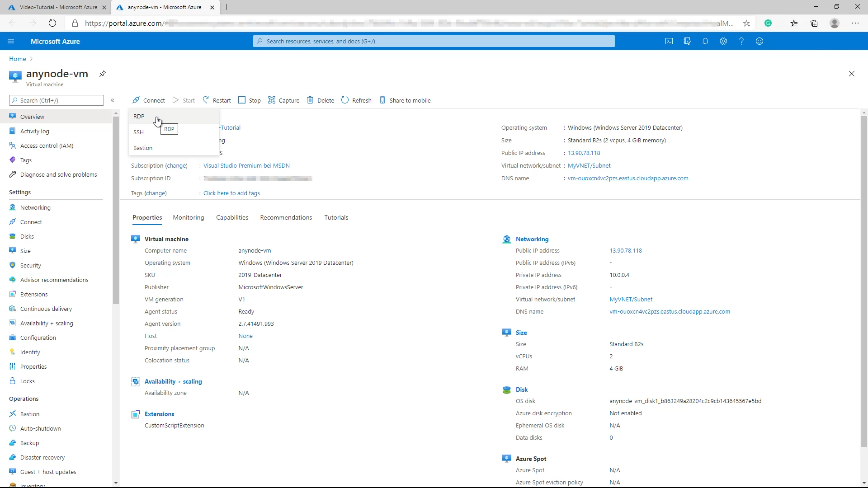The image size is (868, 488).
Task: Reload the browser page
Action: [52, 23]
